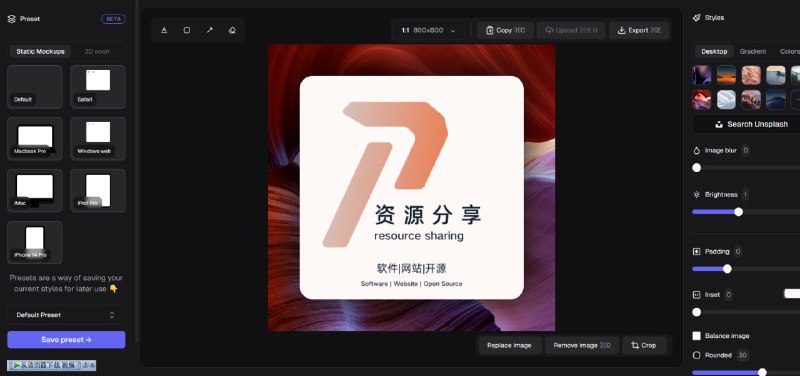Pick the orange sunset wallpaper thumbnail
The width and height of the screenshot is (800, 376).
point(727,75)
